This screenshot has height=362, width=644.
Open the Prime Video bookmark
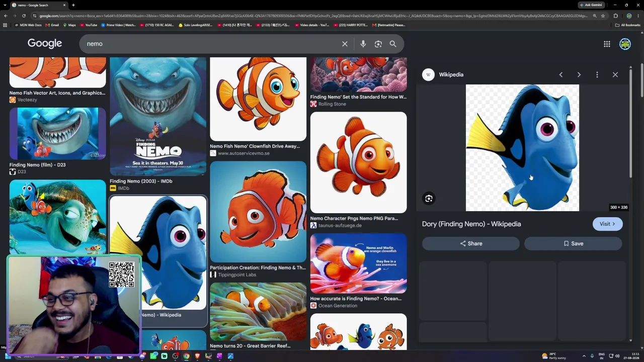[x=119, y=25]
